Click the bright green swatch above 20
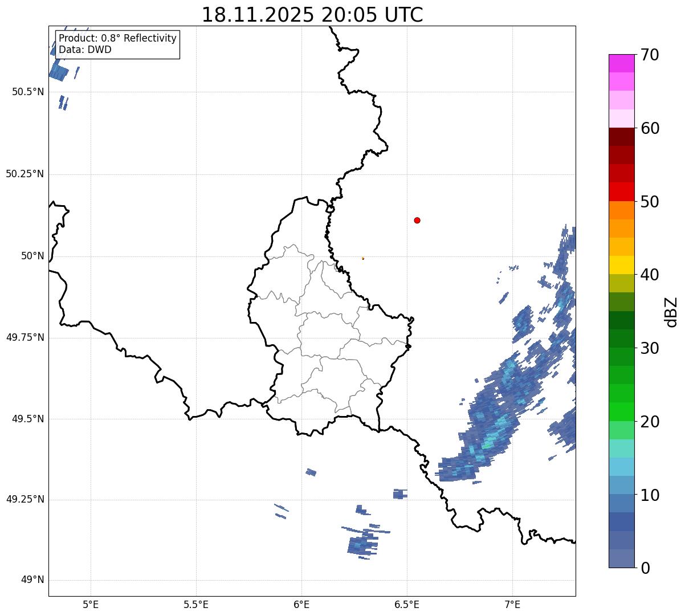 pos(621,411)
